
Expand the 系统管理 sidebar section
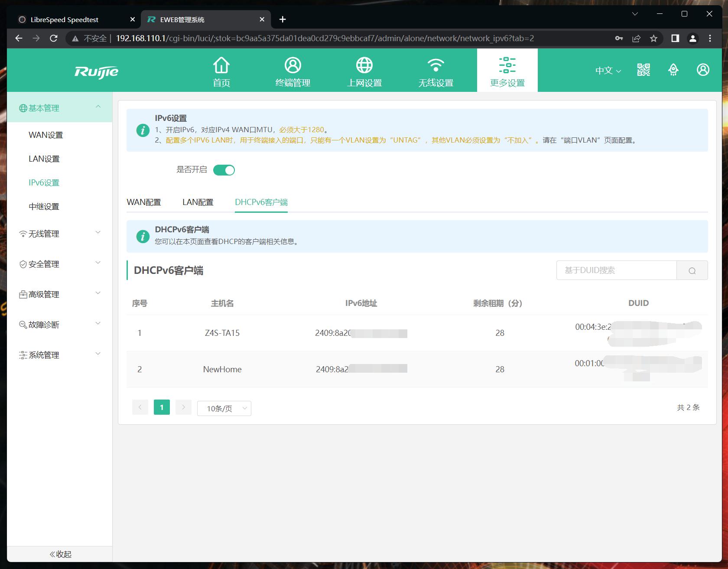pyautogui.click(x=59, y=355)
